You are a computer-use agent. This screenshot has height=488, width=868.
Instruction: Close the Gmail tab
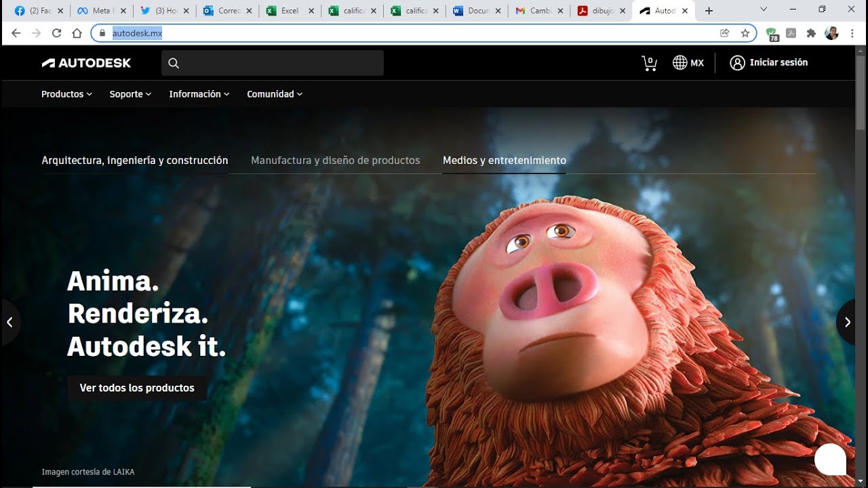coord(560,11)
